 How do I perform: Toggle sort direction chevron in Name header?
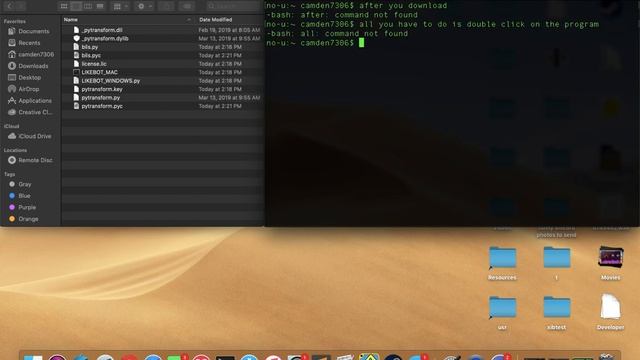pos(189,20)
